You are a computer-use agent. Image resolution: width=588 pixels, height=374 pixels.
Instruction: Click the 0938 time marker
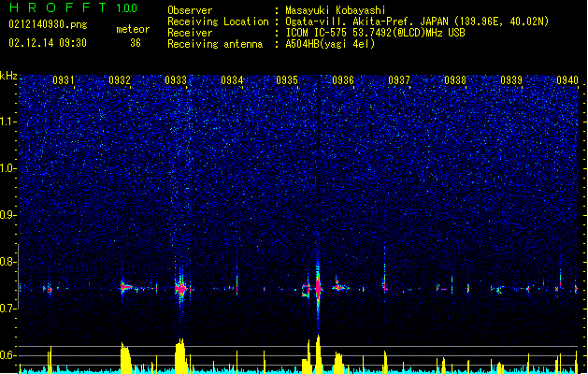(455, 80)
